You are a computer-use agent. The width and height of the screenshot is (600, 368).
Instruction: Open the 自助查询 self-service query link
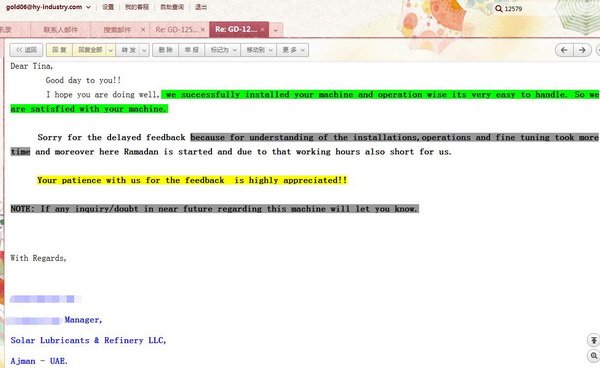[x=172, y=7]
